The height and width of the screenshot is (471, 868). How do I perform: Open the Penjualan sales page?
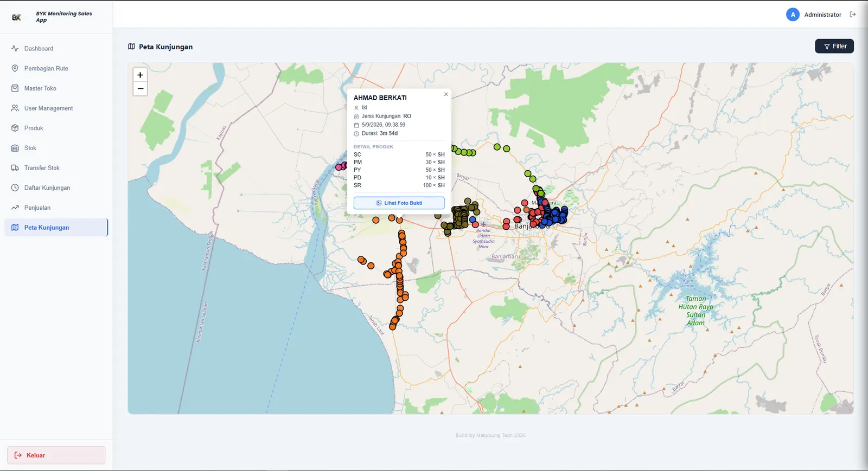[56, 208]
